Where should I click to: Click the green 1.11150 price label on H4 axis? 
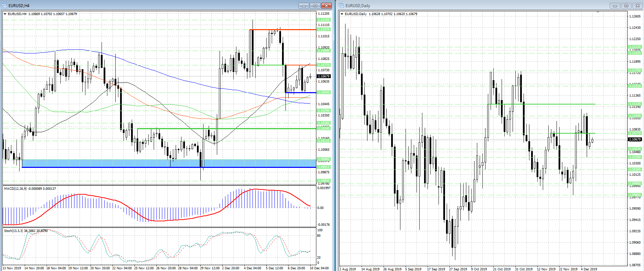(324, 20)
